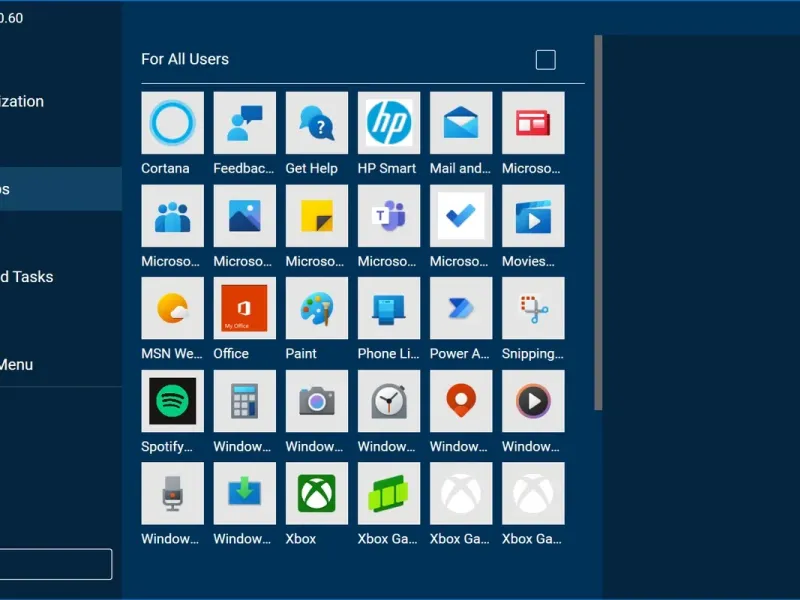Screen dimensions: 800x600
Task: Pick the Microsoft To Do checkmark icon
Action: point(461,216)
